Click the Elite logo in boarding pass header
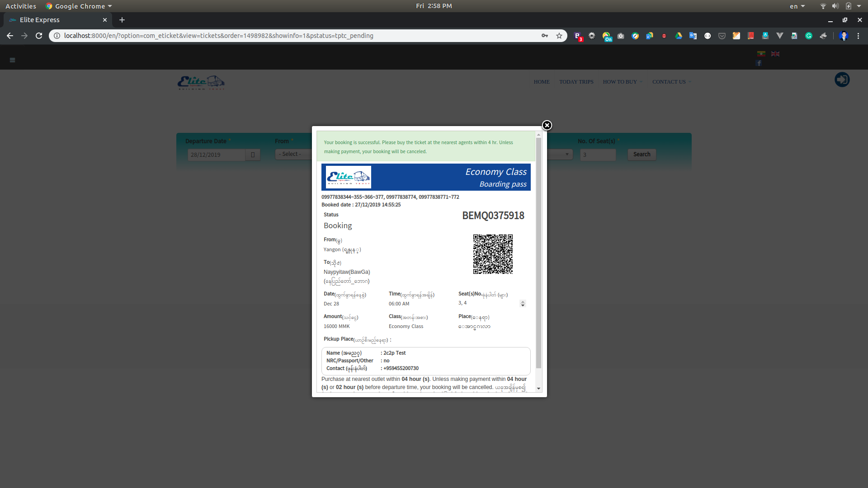Image resolution: width=868 pixels, height=488 pixels. click(348, 177)
